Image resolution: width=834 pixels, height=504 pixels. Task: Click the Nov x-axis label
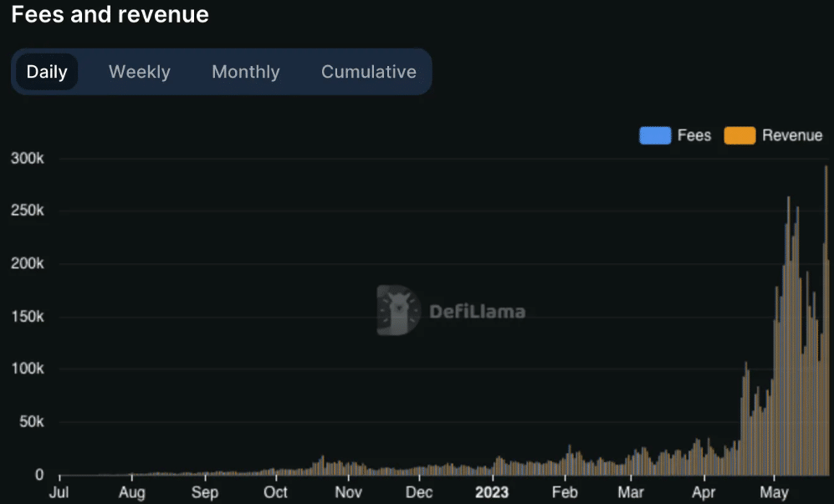[x=348, y=492]
